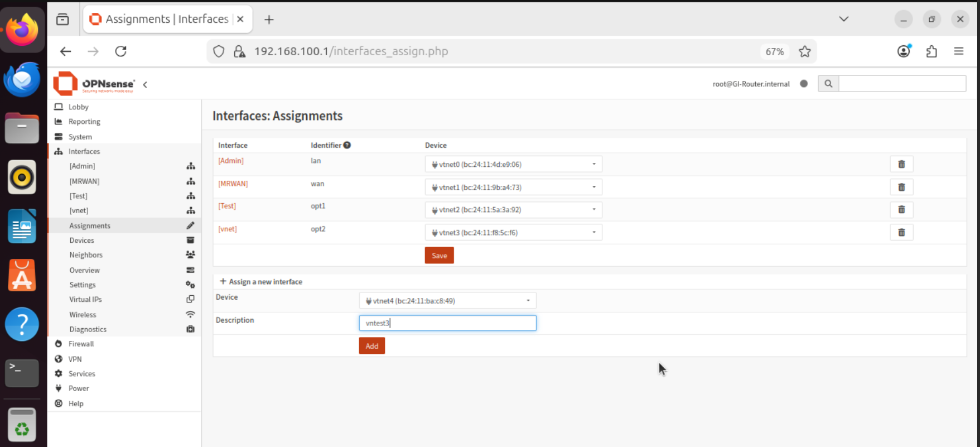Reload the page using the refresh icon
This screenshot has width=980, height=447.
click(x=121, y=51)
